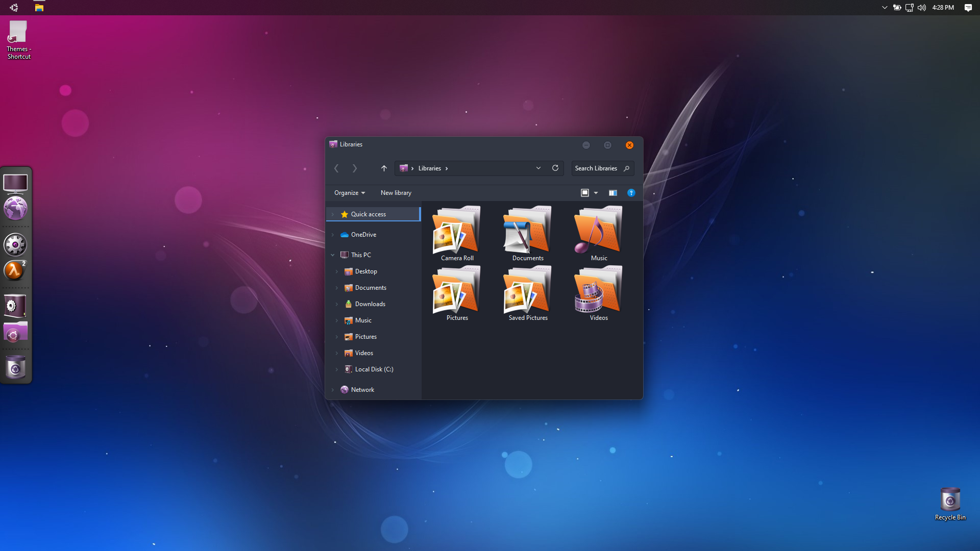This screenshot has width=980, height=551.
Task: Toggle the preview pane button
Action: (x=613, y=193)
